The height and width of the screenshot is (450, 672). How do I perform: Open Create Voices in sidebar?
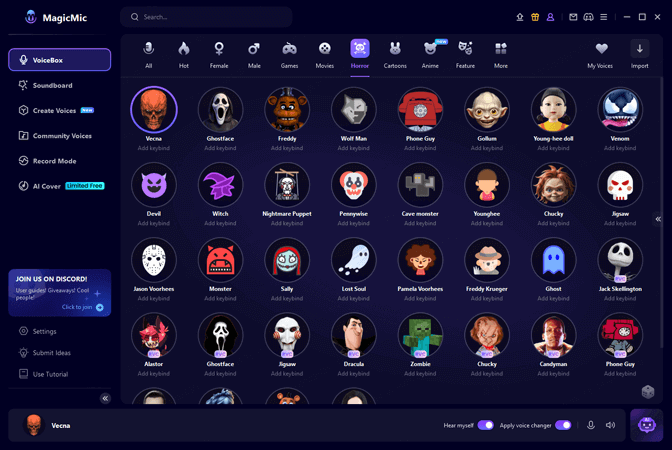(56, 111)
